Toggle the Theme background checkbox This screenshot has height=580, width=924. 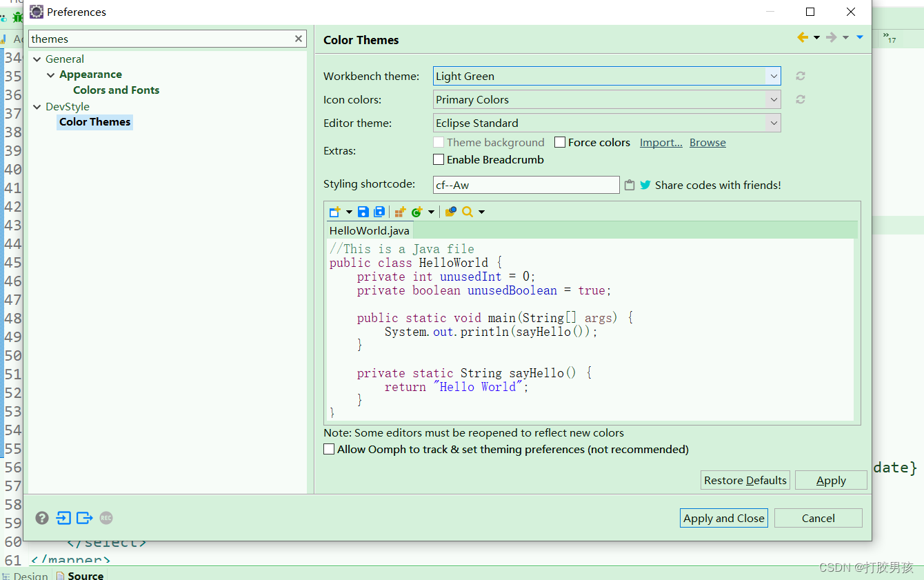pos(439,142)
